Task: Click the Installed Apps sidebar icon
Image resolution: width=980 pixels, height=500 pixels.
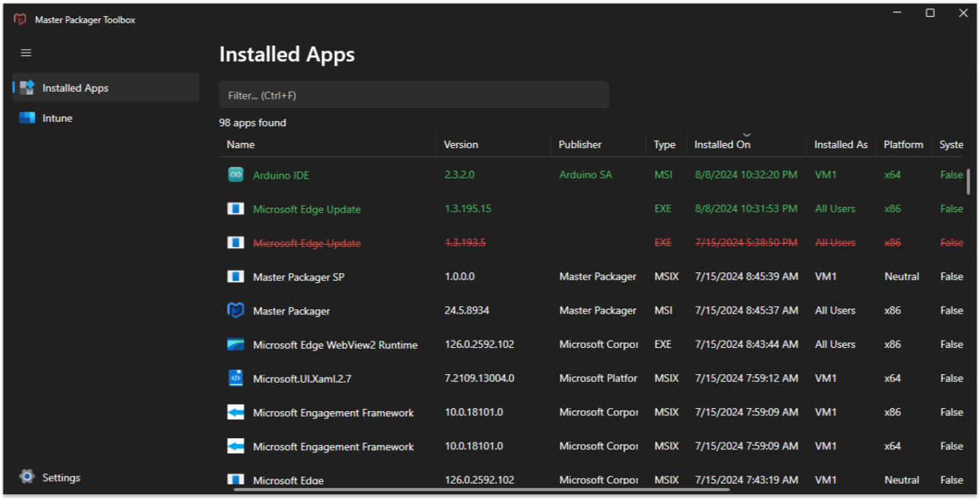Action: [27, 87]
